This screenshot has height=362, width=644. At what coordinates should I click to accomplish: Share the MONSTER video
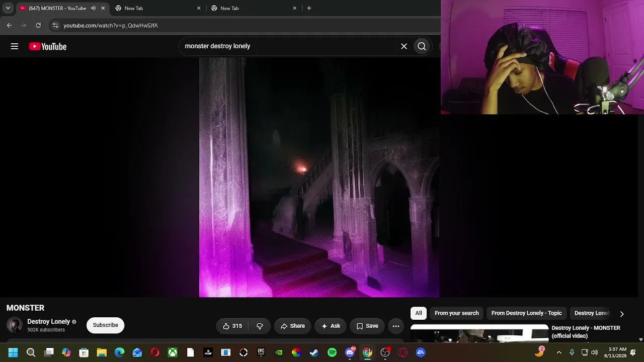[x=293, y=326]
